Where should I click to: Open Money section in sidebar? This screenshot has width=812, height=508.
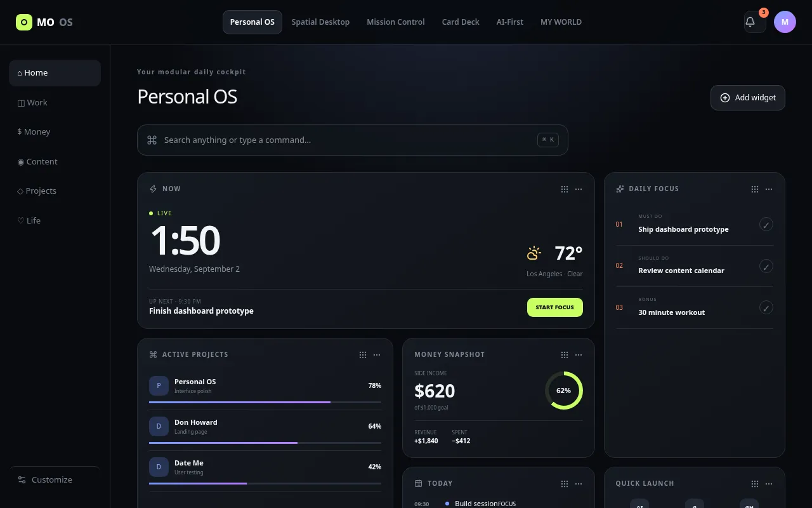(55, 132)
